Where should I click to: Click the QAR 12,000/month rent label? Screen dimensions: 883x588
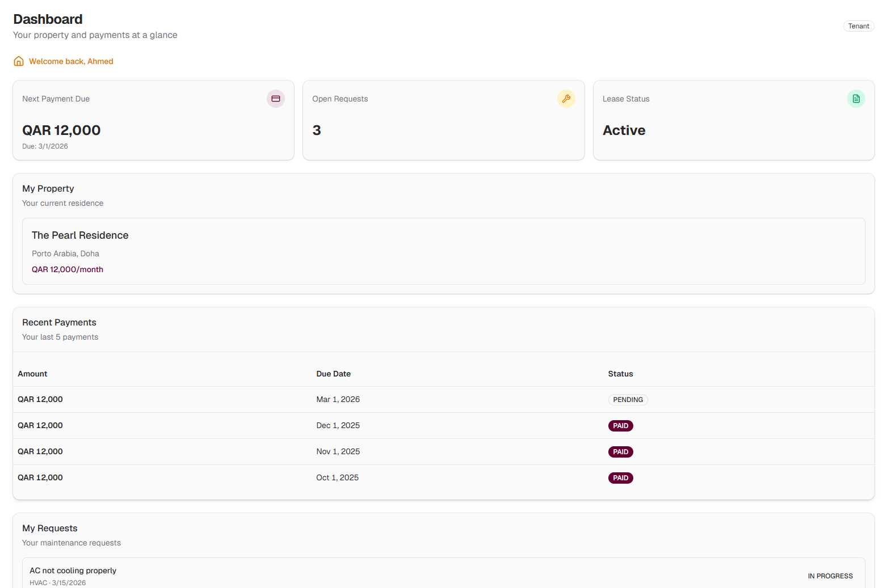[x=68, y=269]
